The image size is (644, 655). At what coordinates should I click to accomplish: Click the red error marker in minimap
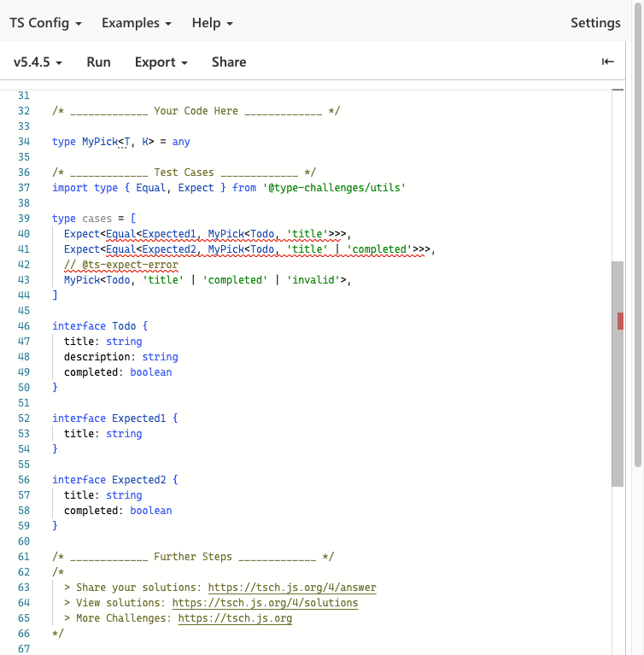coord(620,321)
